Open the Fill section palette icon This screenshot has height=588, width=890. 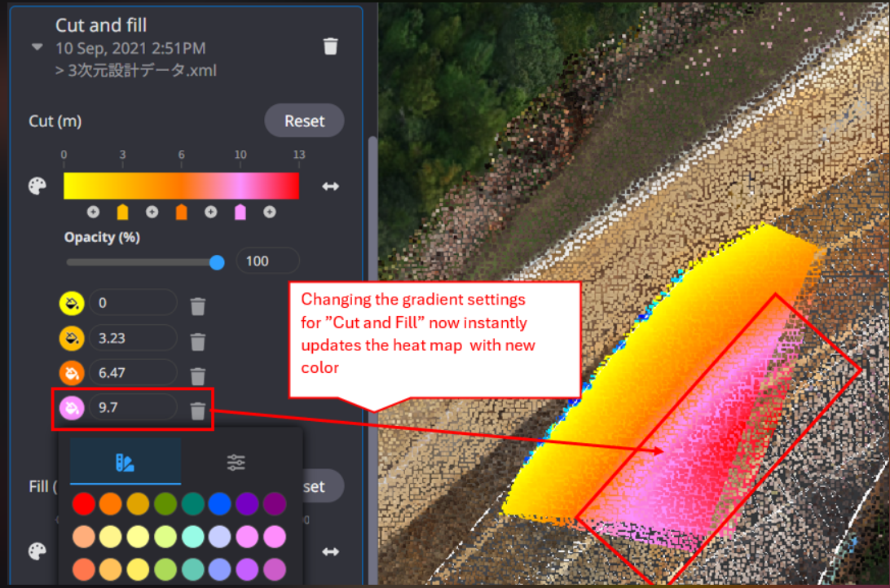pyautogui.click(x=37, y=551)
